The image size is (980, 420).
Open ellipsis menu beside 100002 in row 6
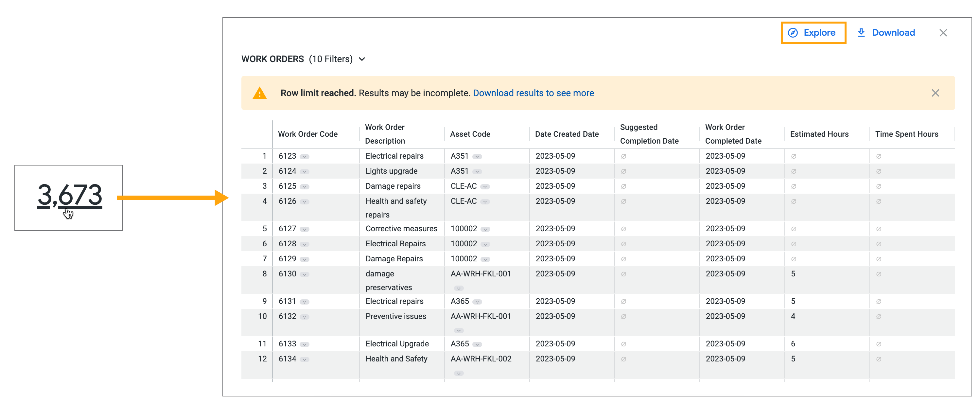tap(485, 244)
